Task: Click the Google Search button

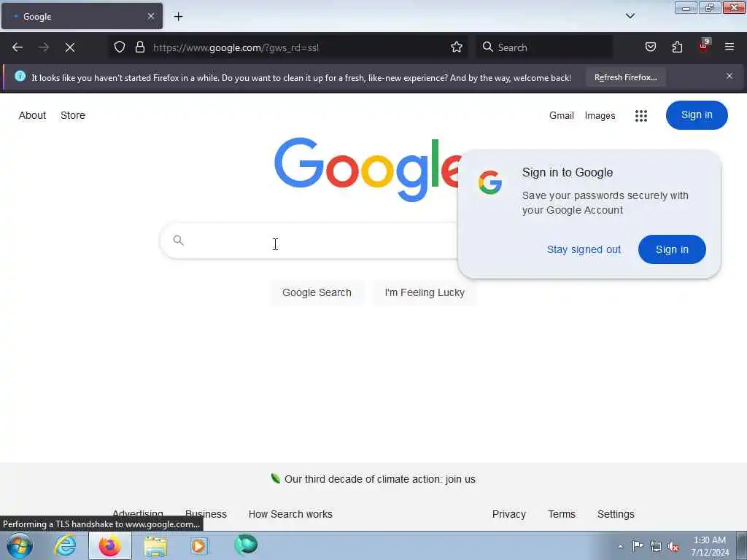Action: [x=317, y=292]
